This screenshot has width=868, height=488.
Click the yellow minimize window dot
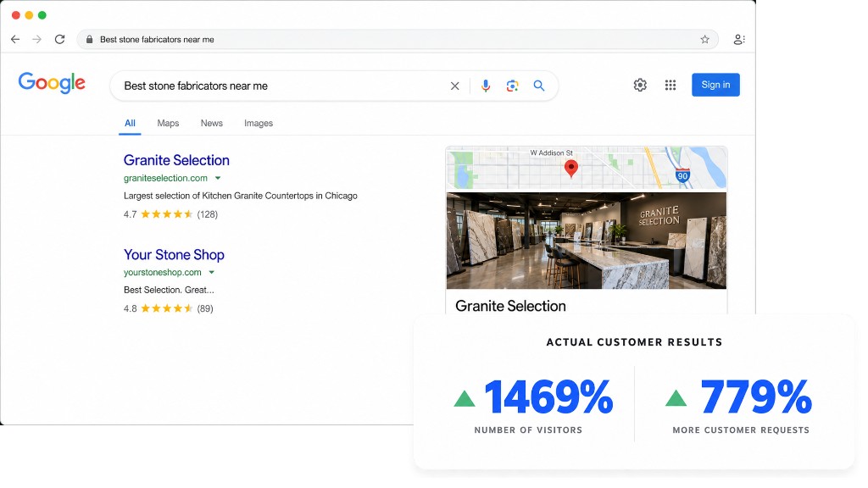tap(29, 15)
